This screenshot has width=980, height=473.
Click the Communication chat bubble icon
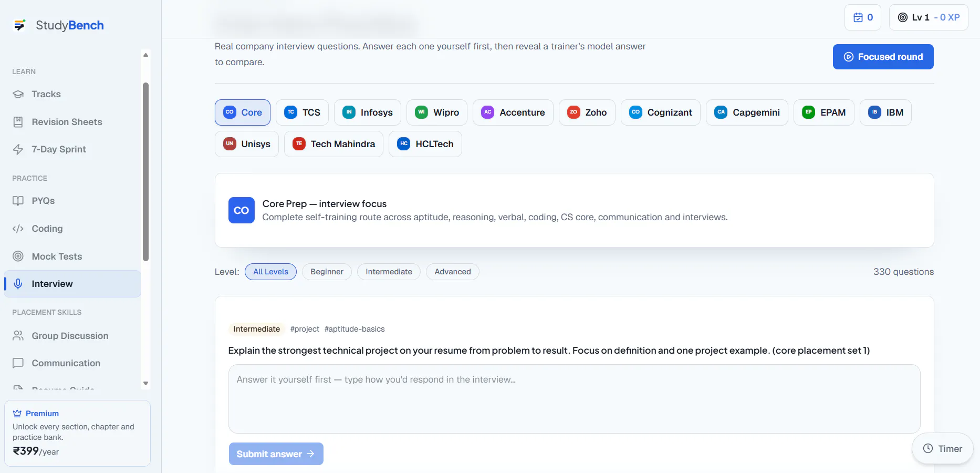point(18,363)
